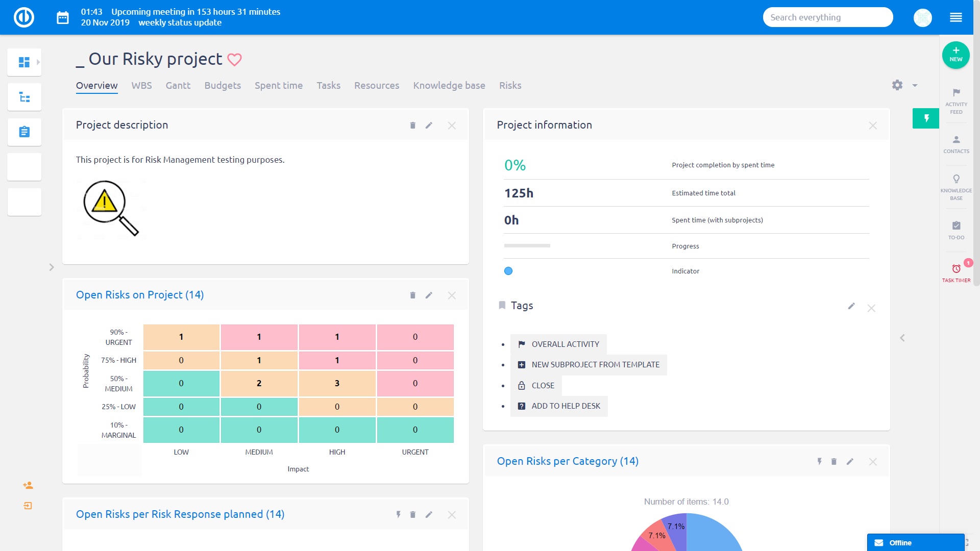Close the Project description module
Screen dimensions: 980x551
[x=452, y=126]
